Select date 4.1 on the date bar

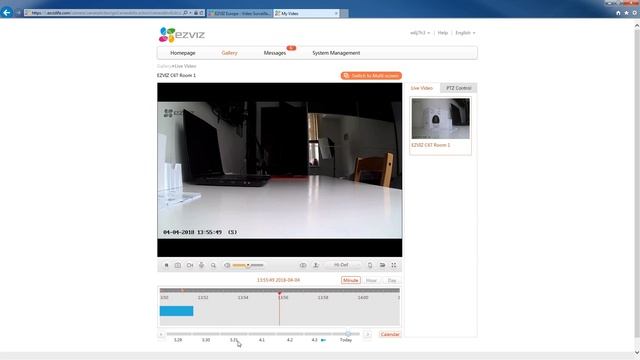click(262, 340)
